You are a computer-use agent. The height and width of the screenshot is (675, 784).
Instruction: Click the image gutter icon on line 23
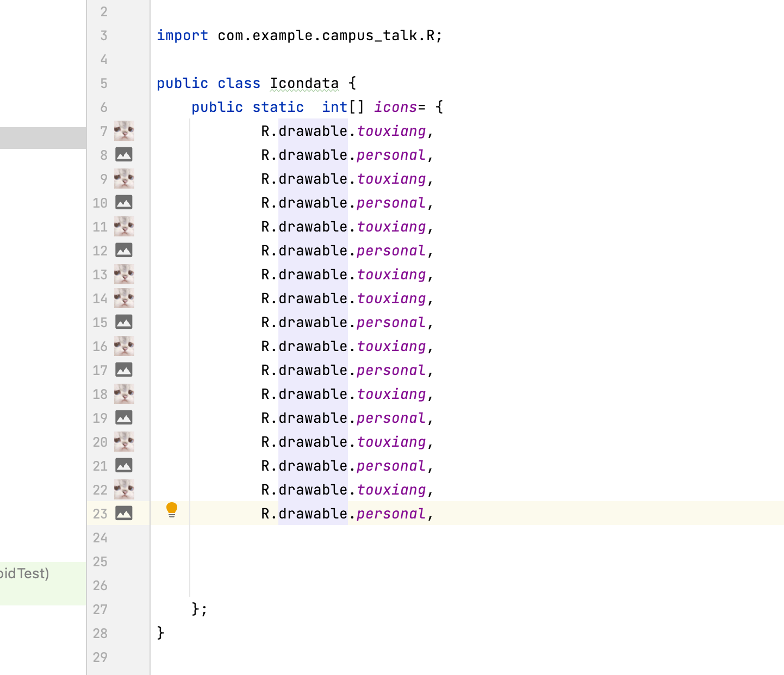(124, 514)
